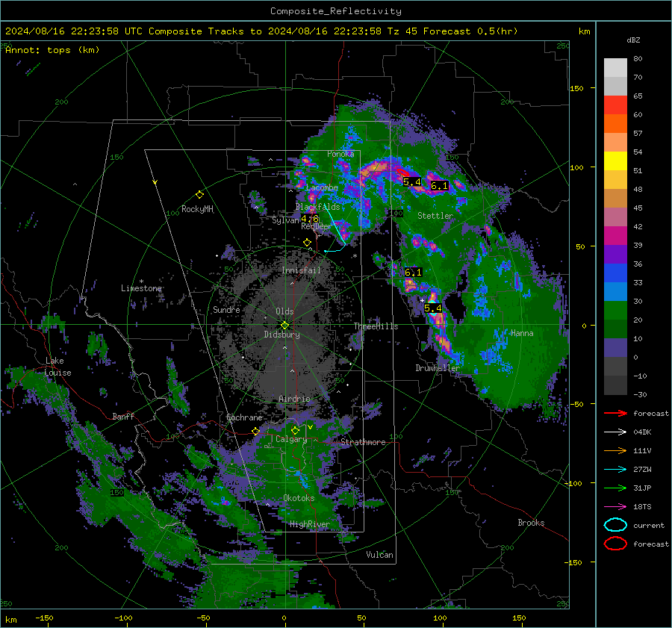The image size is (672, 628).
Task: Click the Okotoks town label
Action: point(299,498)
